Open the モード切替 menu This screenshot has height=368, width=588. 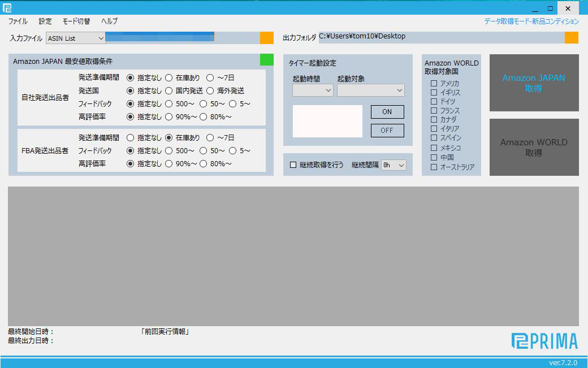click(x=76, y=21)
